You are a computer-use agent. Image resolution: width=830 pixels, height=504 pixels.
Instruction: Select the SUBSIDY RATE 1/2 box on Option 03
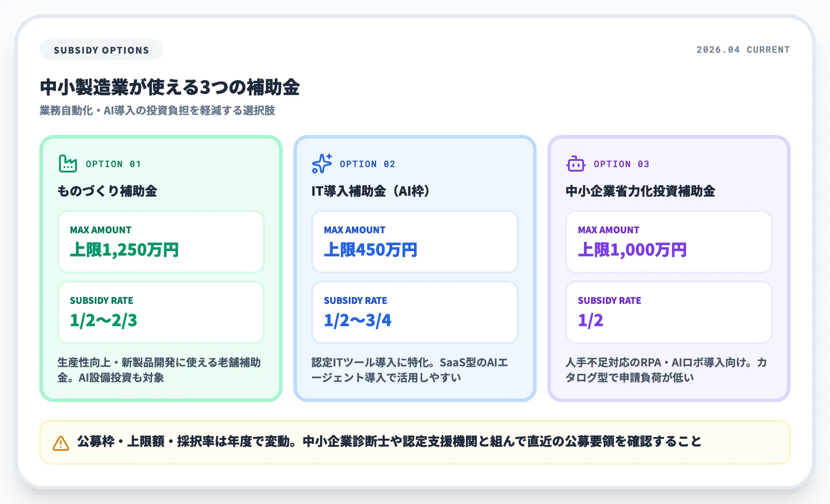668,312
